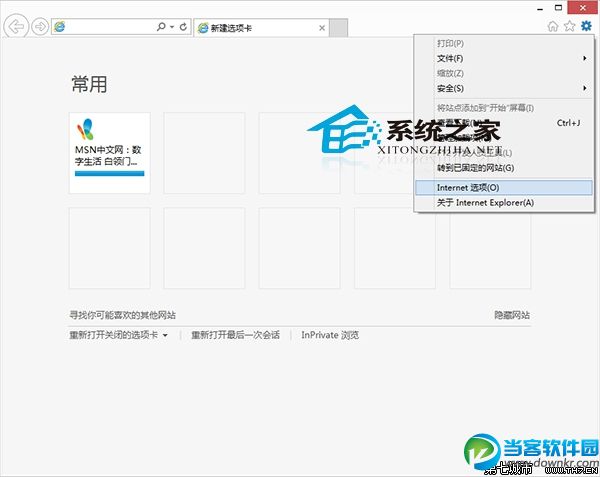Start InPrivate 浏览 via its link

(x=330, y=335)
